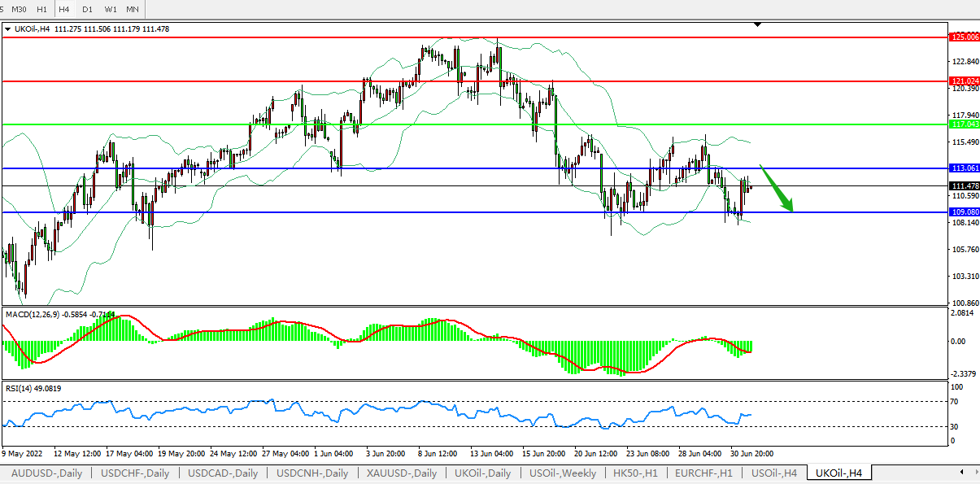Image resolution: width=980 pixels, height=484 pixels.
Task: Enable the D1 daily timeframe
Action: [87, 9]
